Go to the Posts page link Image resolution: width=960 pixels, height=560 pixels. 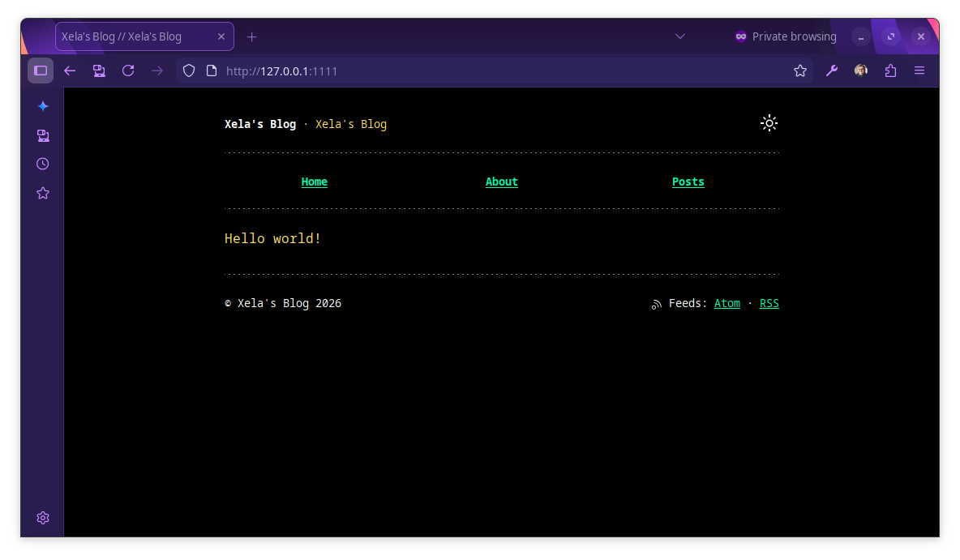688,182
